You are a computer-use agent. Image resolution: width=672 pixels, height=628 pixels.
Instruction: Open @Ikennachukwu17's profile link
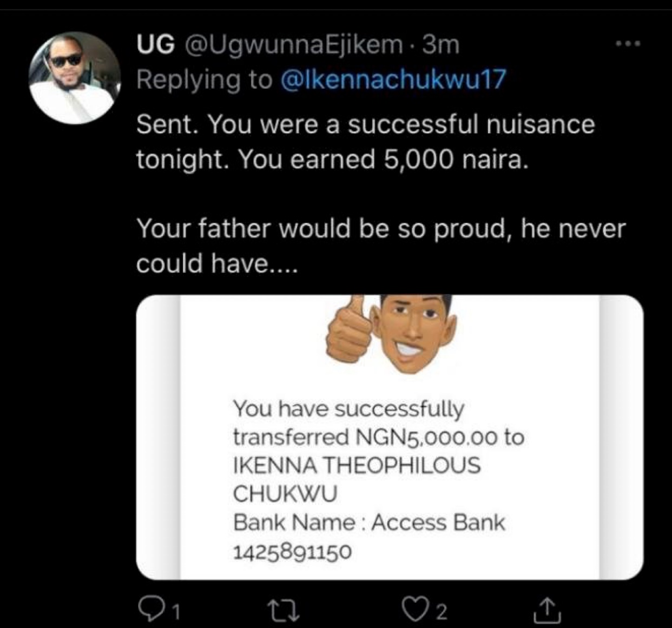pyautogui.click(x=391, y=80)
